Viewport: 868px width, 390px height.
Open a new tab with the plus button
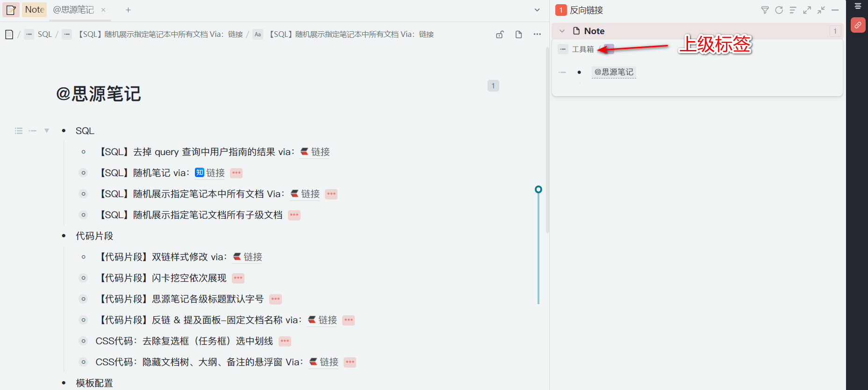point(128,10)
